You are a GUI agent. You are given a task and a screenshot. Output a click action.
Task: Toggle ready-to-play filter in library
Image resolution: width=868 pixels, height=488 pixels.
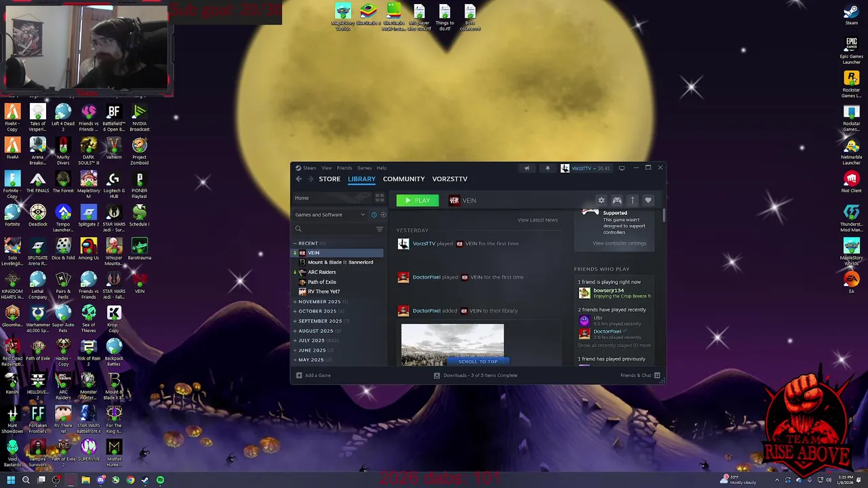tap(383, 215)
